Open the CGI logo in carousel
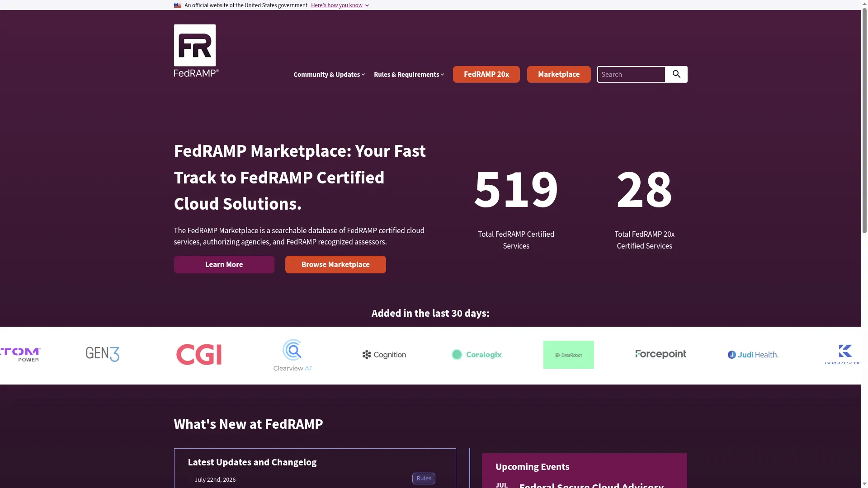 coord(199,354)
